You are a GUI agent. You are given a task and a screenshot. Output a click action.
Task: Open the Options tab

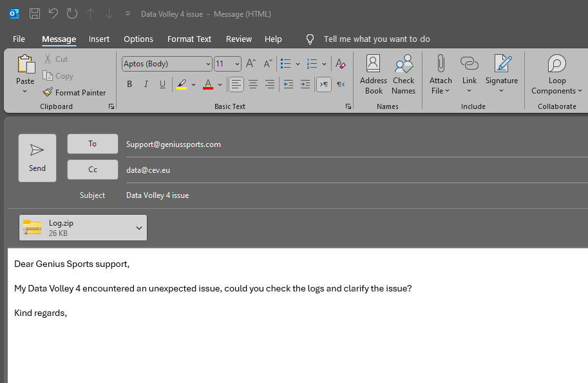138,39
